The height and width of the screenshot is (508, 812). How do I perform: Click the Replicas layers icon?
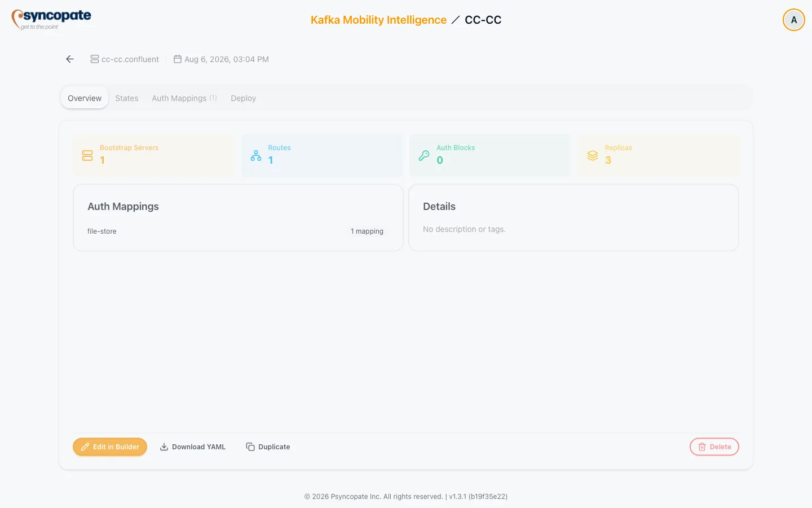pos(593,156)
